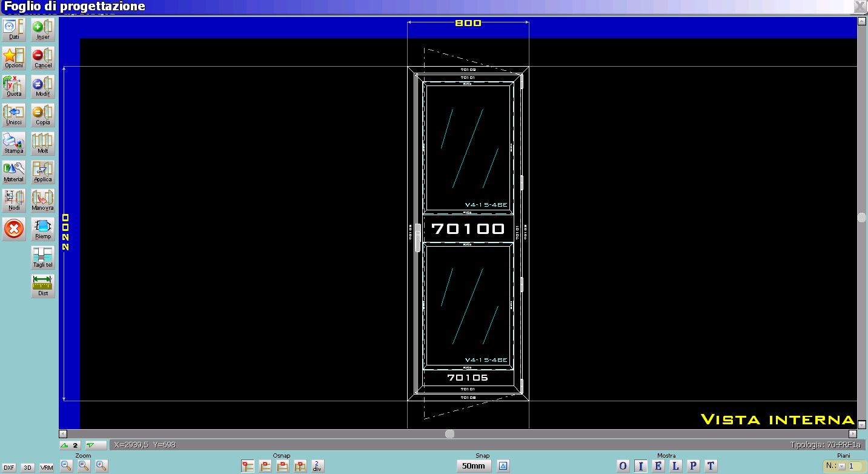Toggle the first Osnap mode icon
The width and height of the screenshot is (868, 474).
point(248,466)
